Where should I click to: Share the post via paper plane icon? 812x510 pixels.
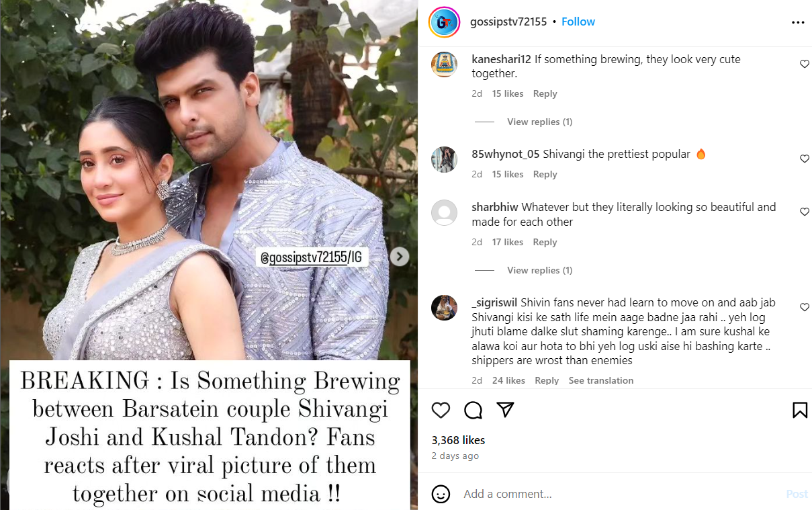coord(505,410)
